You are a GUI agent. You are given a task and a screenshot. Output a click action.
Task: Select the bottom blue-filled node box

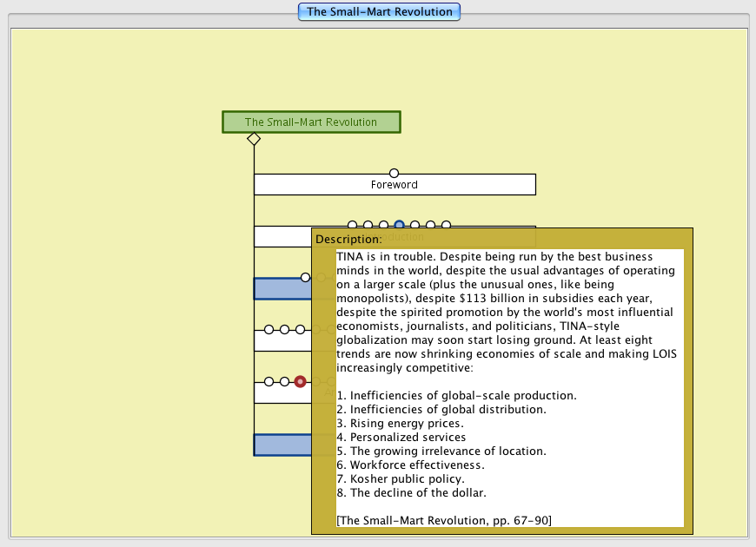point(282,445)
